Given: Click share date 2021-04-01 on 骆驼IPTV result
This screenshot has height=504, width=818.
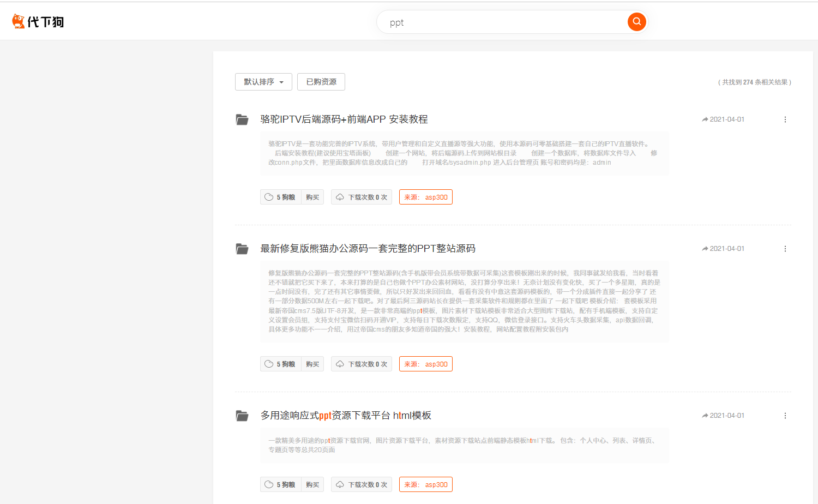Looking at the screenshot, I should pyautogui.click(x=723, y=119).
